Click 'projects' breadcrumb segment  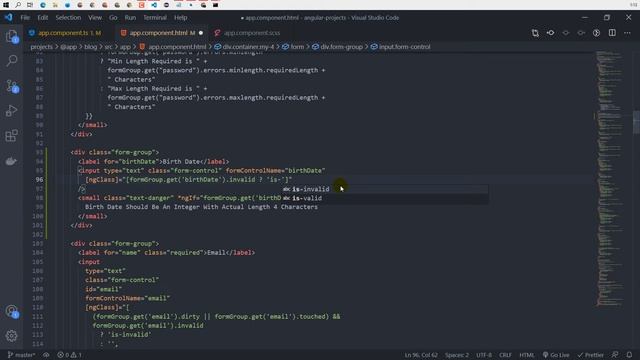(42, 47)
